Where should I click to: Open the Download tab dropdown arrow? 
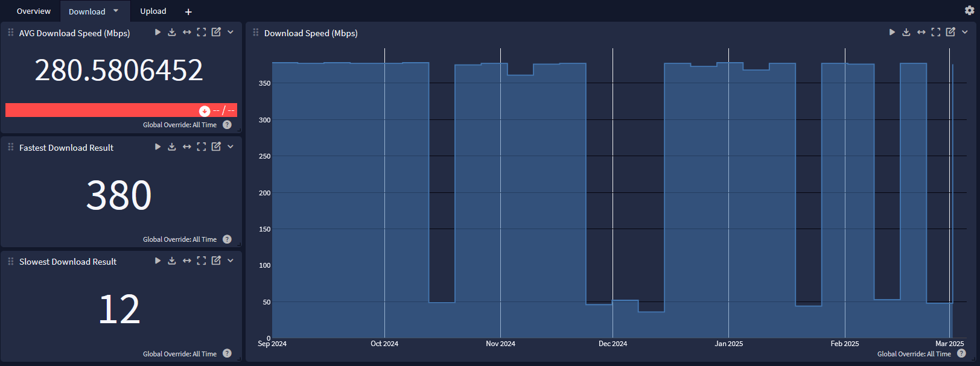116,10
